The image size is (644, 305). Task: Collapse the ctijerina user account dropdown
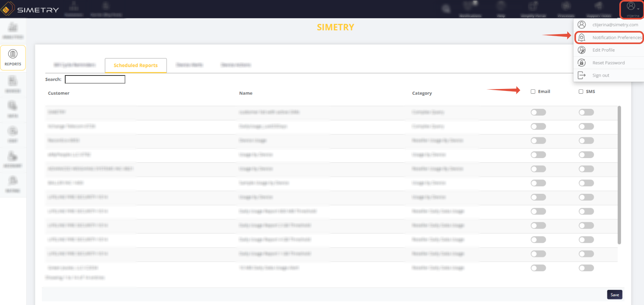pos(632,9)
